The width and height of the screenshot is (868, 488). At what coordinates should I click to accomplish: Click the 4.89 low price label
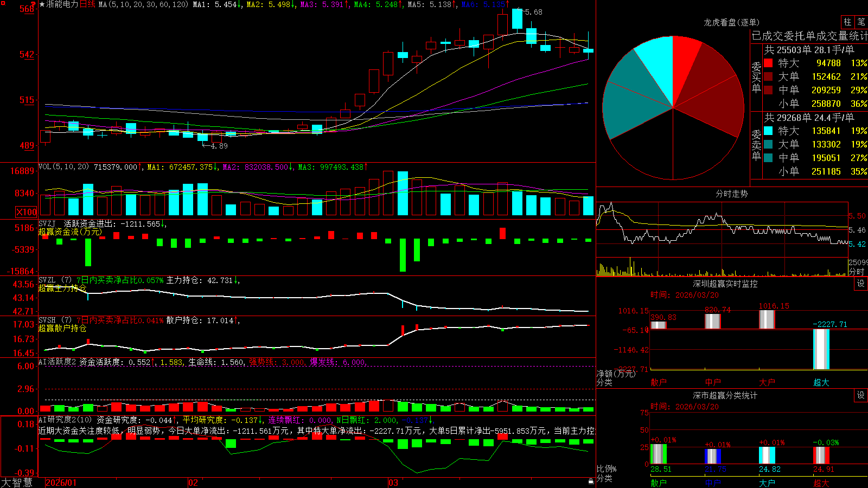tap(219, 146)
